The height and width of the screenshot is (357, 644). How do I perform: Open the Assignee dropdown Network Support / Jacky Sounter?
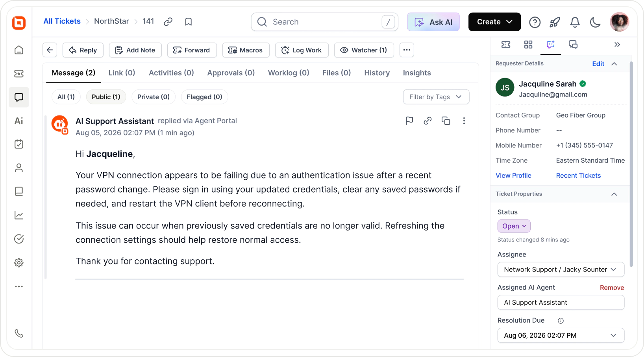561,270
